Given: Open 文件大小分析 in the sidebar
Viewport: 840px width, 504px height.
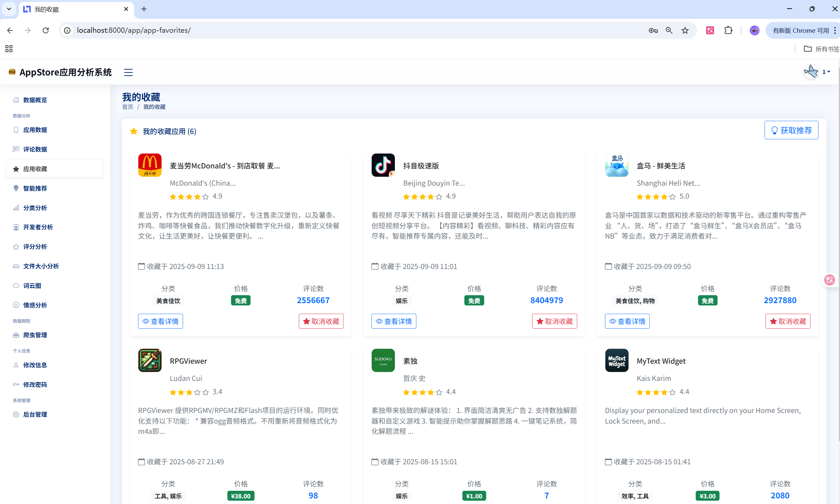Looking at the screenshot, I should tap(54, 266).
